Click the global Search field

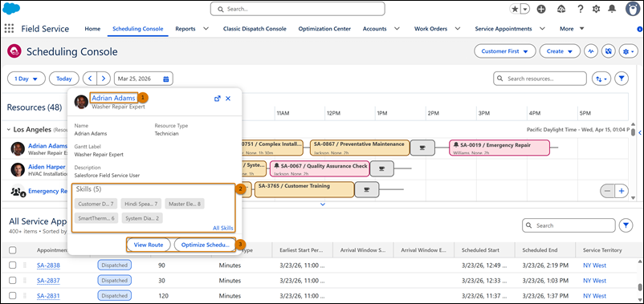pos(298,9)
